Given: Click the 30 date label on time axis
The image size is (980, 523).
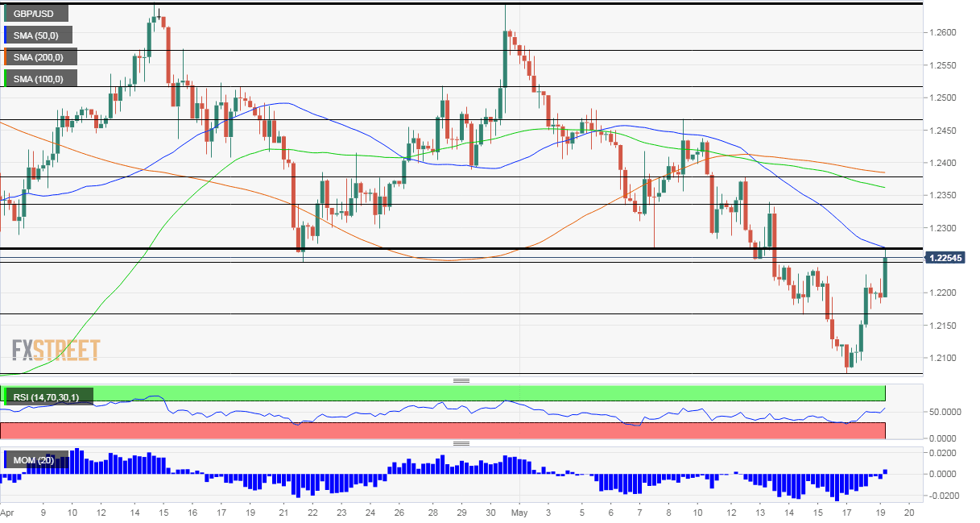Looking at the screenshot, I should [x=490, y=513].
